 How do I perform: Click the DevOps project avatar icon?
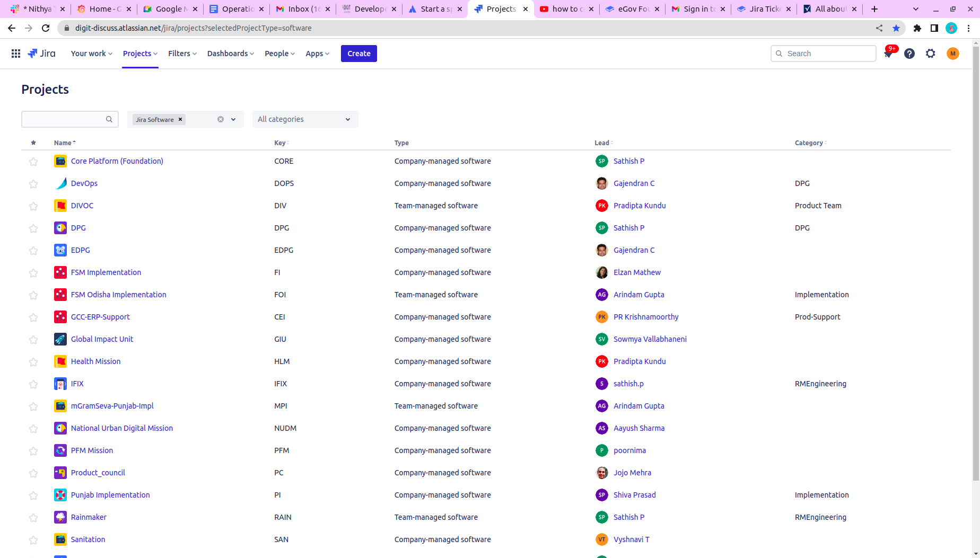60,183
